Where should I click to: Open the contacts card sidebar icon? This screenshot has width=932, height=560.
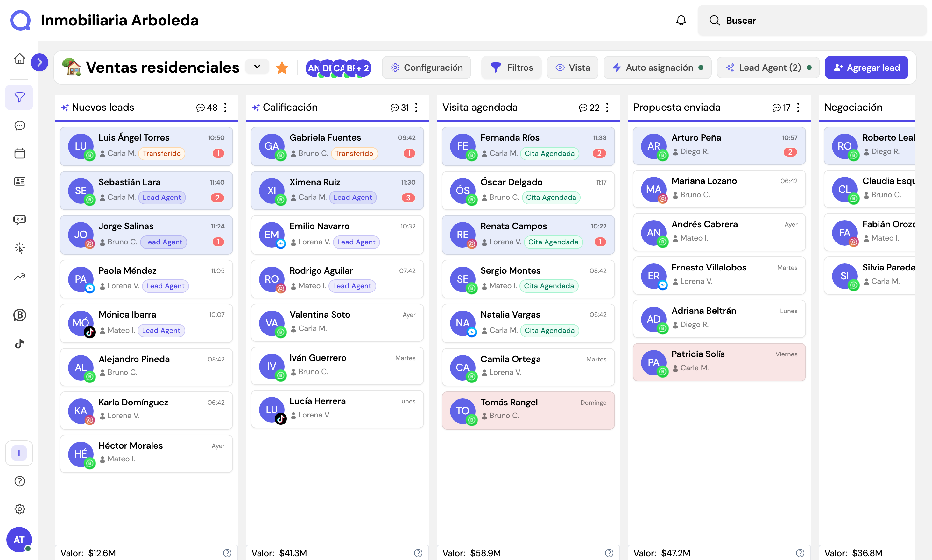(x=20, y=181)
